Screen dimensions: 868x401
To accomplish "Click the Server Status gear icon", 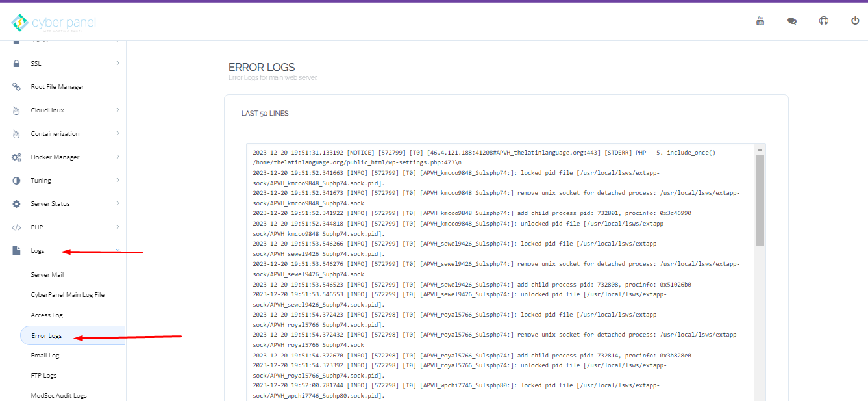I will pos(18,203).
